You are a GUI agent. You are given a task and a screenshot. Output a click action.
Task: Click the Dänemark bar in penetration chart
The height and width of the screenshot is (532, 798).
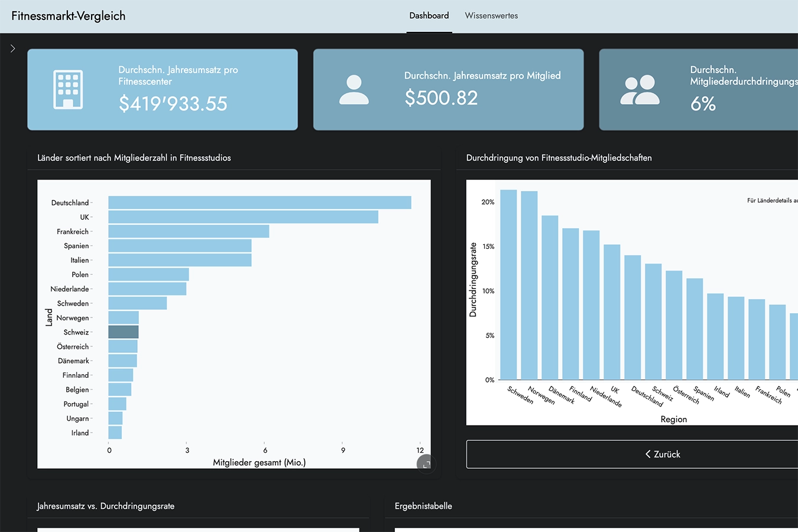550,297
